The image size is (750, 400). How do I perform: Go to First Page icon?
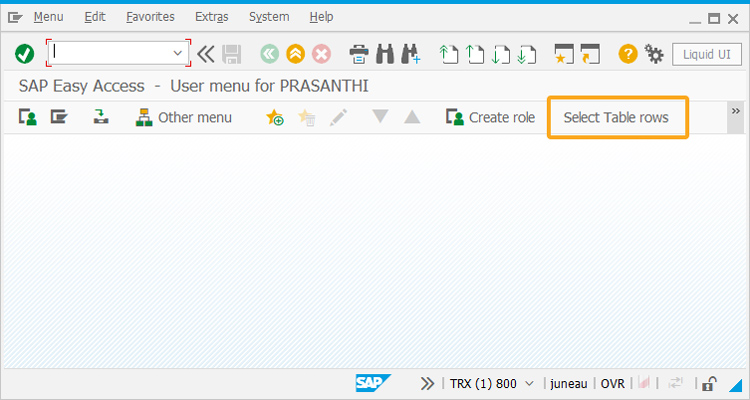[449, 54]
